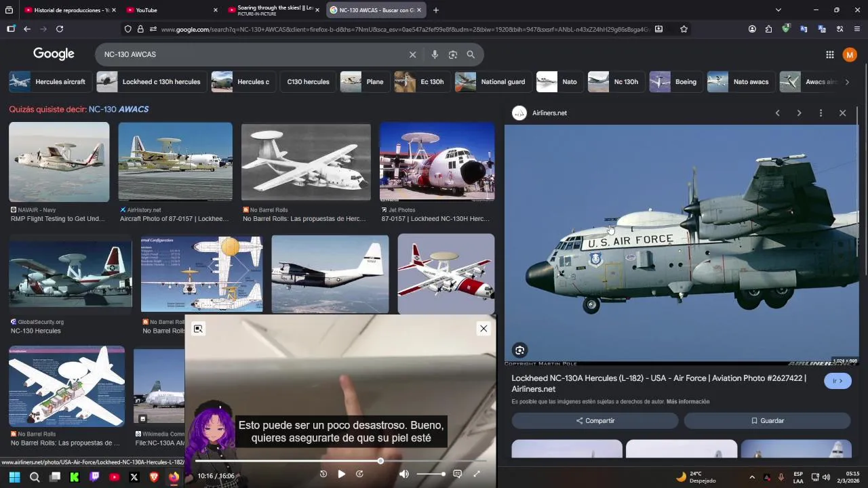Filter by the Lockheed c 130h hercules chip
The width and height of the screenshot is (868, 488).
(x=151, y=82)
